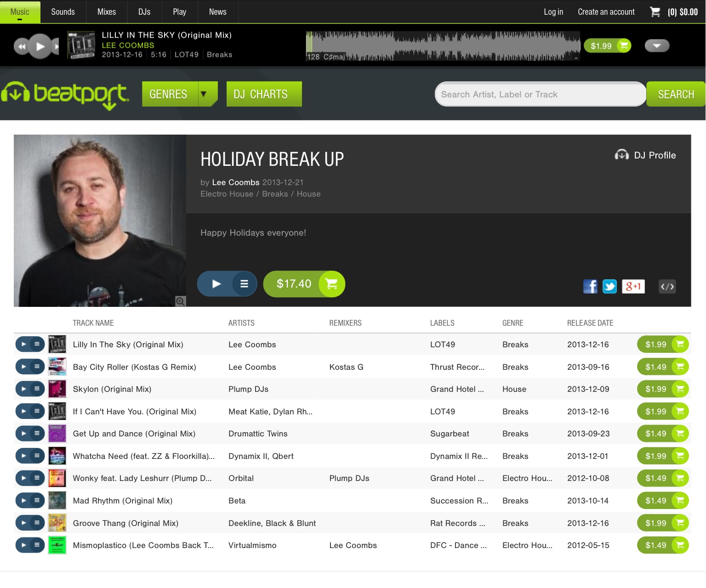The image size is (706, 588).
Task: Skip back to the previous track in player
Action: point(21,46)
